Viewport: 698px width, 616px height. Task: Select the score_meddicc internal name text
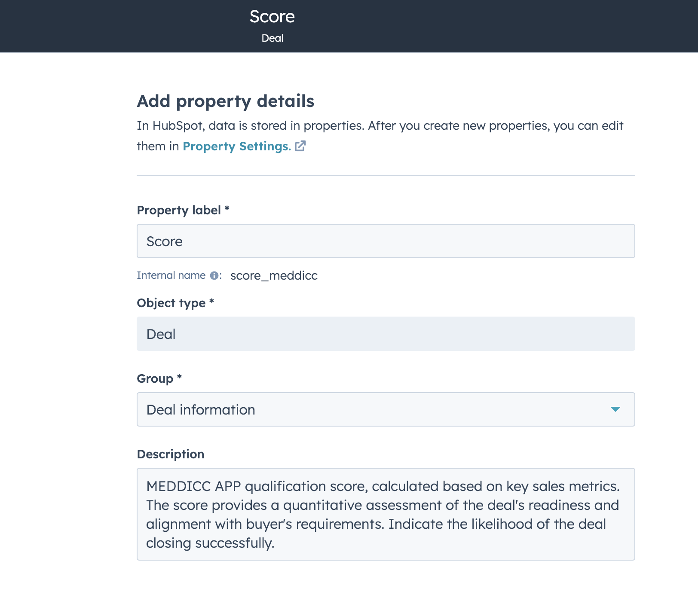[x=274, y=276]
